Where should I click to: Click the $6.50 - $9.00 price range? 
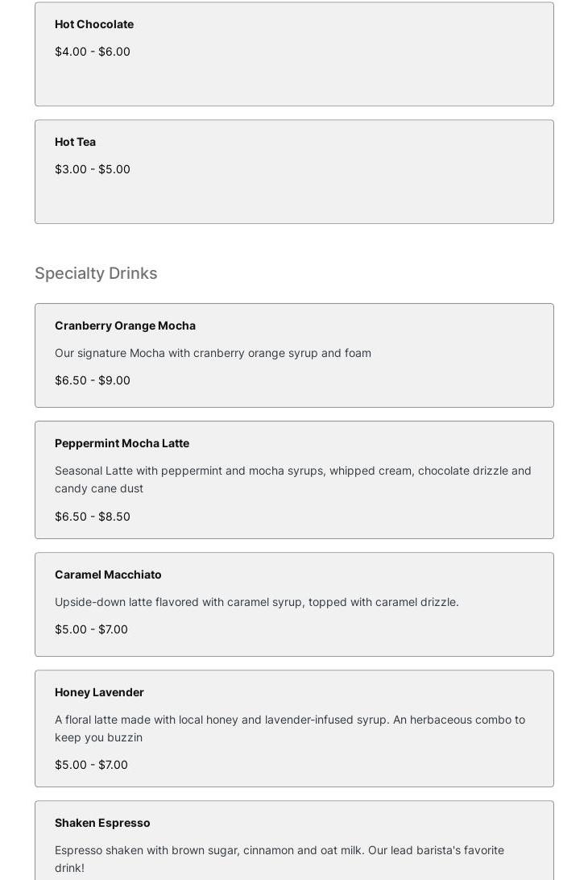point(93,380)
